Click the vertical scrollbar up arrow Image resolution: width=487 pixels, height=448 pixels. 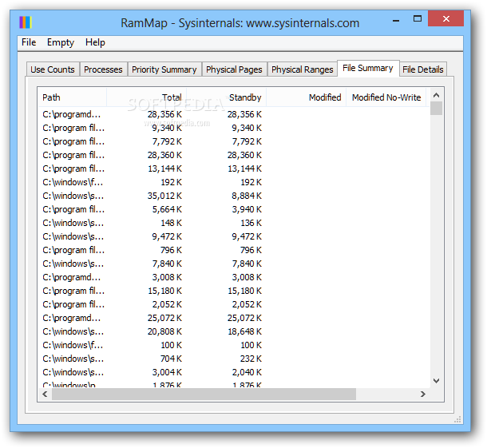pos(437,95)
